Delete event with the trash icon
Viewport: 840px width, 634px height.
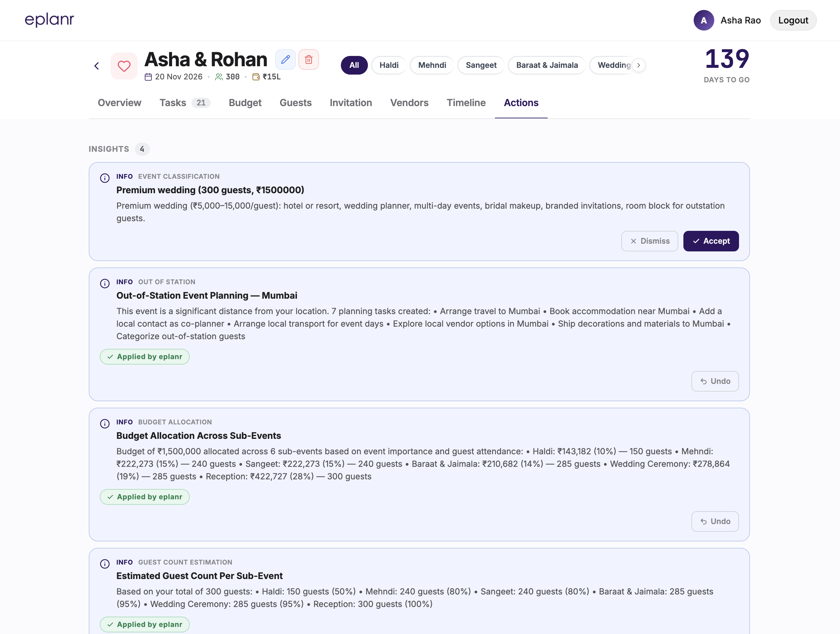[309, 59]
